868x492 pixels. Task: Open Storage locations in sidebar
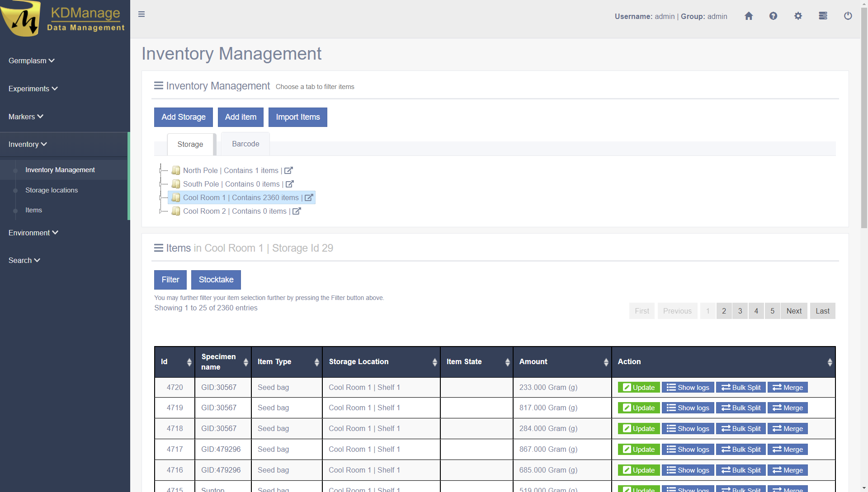(x=52, y=190)
